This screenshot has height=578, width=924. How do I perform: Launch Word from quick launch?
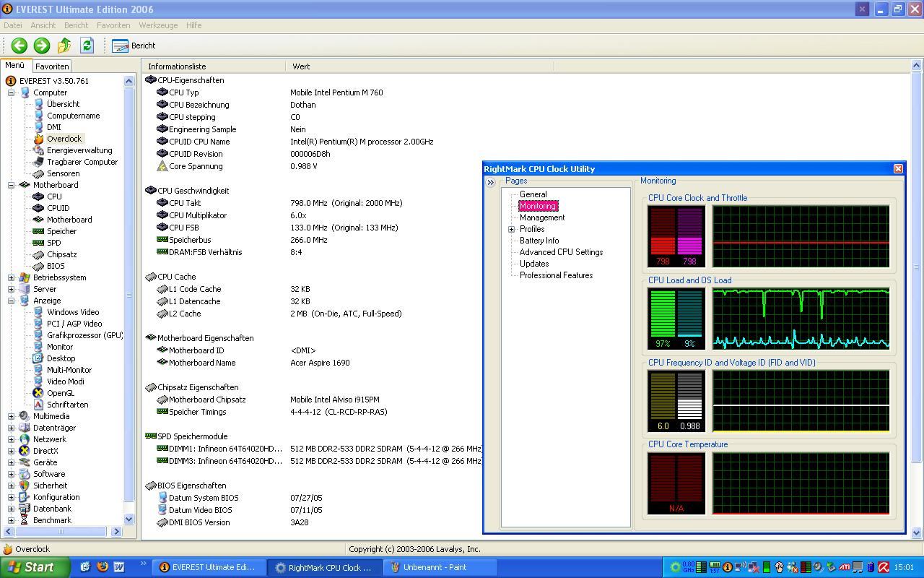(119, 567)
